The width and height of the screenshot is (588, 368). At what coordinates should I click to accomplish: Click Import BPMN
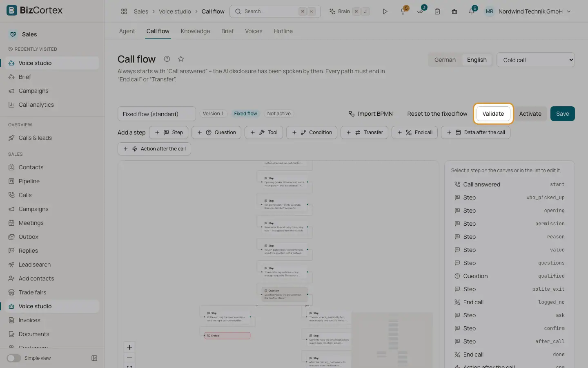(370, 114)
